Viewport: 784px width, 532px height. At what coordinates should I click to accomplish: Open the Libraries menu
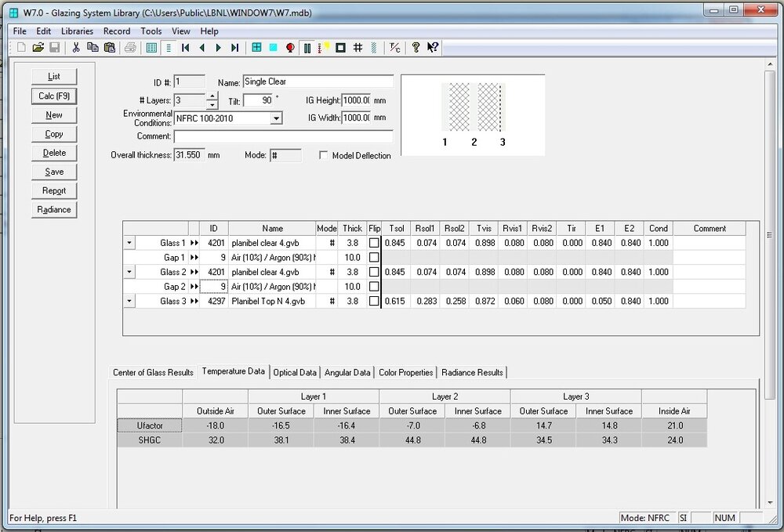(x=77, y=31)
